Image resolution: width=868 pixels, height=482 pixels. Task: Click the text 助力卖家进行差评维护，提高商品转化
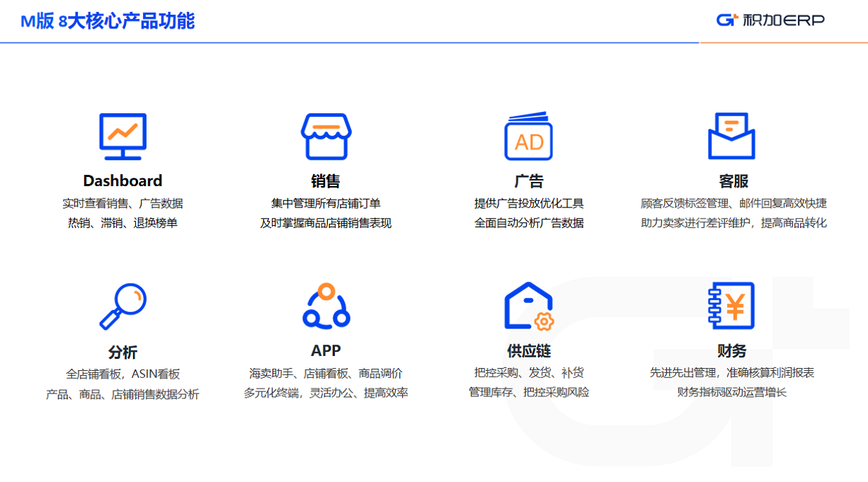[x=733, y=223]
